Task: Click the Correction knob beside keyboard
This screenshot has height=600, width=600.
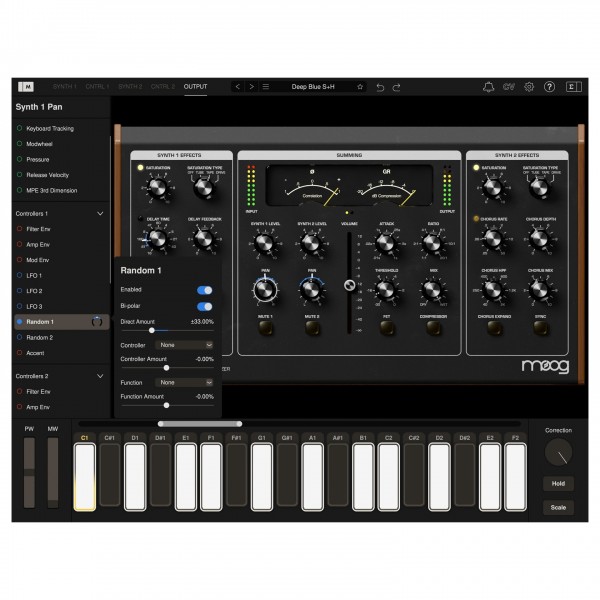Action: point(558,452)
